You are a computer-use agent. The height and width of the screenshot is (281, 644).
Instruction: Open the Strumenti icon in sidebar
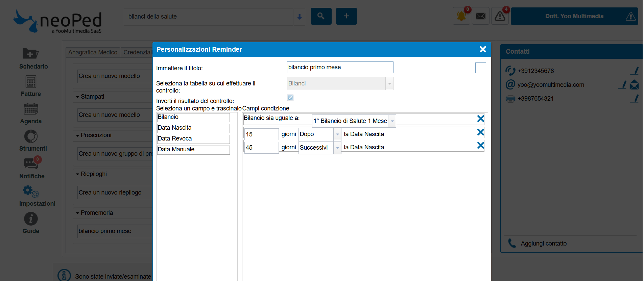pos(31,136)
